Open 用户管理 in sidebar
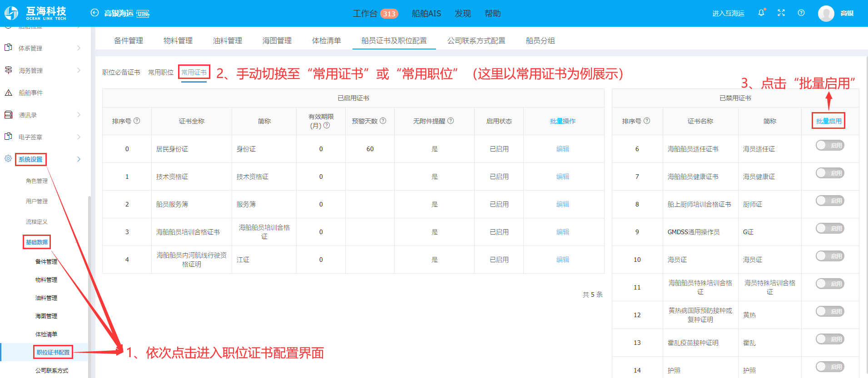 click(37, 201)
